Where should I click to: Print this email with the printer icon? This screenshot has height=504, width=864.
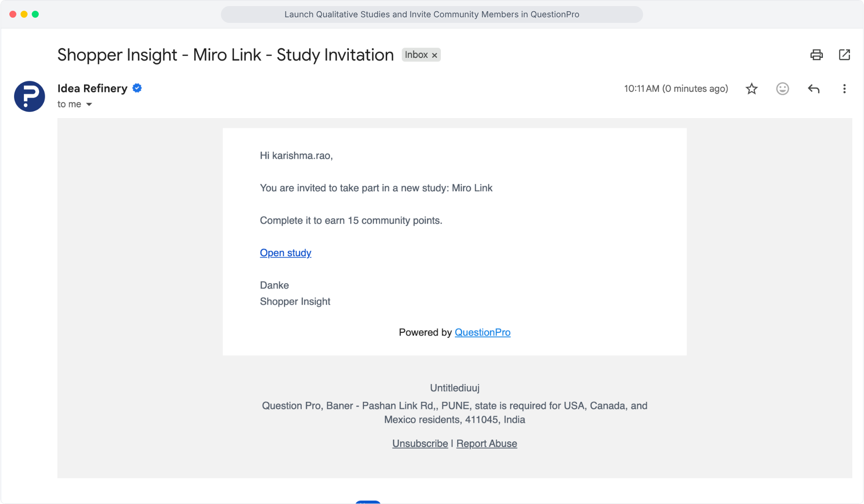point(816,55)
